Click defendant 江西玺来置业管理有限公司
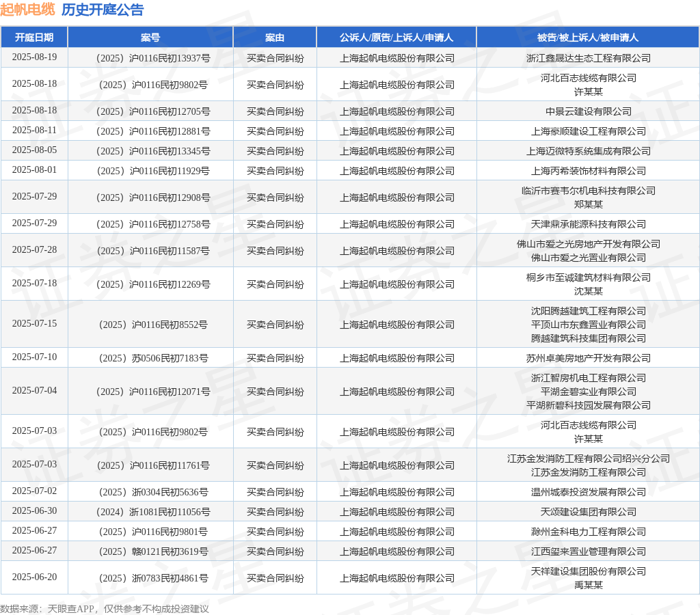The height and width of the screenshot is (615, 700). point(589,551)
